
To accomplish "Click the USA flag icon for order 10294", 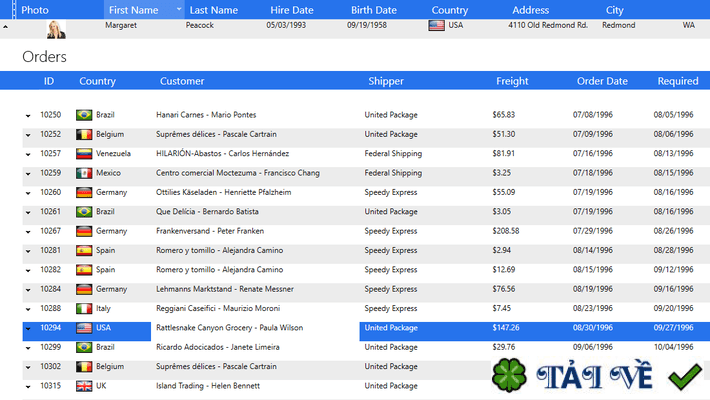I will coord(84,328).
